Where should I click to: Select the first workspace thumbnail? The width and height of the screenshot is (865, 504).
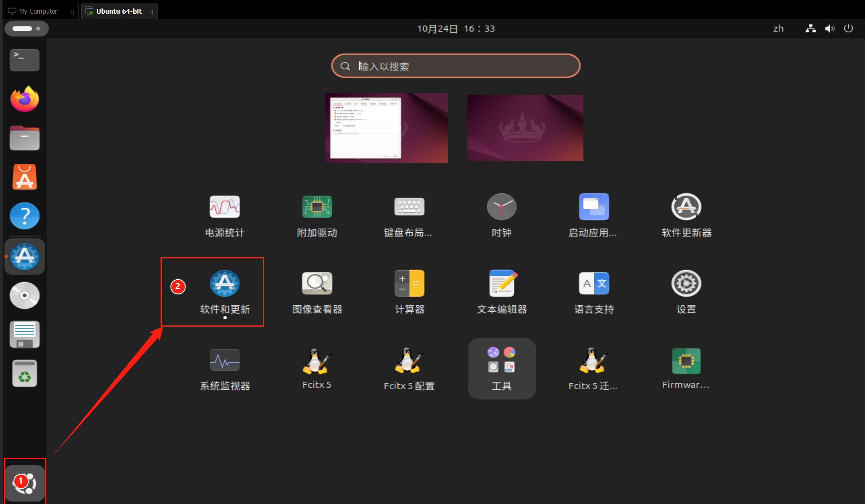[x=386, y=128]
